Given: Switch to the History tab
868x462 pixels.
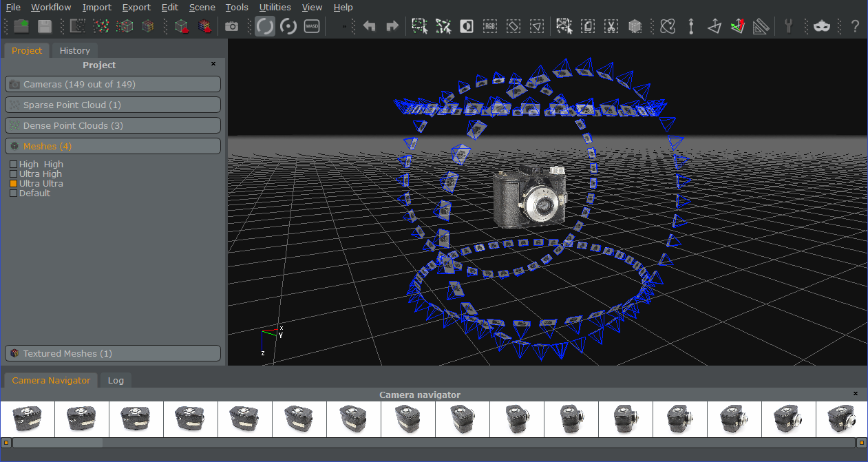Looking at the screenshot, I should click(74, 50).
